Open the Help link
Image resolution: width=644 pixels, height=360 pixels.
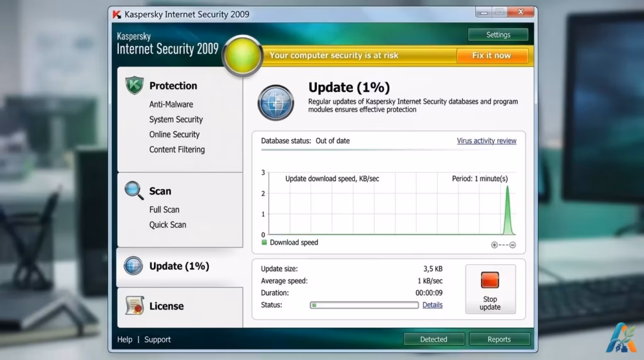point(125,339)
